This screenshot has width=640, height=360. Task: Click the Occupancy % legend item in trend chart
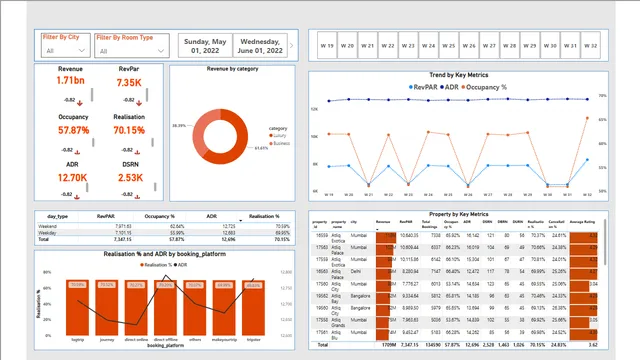484,87
